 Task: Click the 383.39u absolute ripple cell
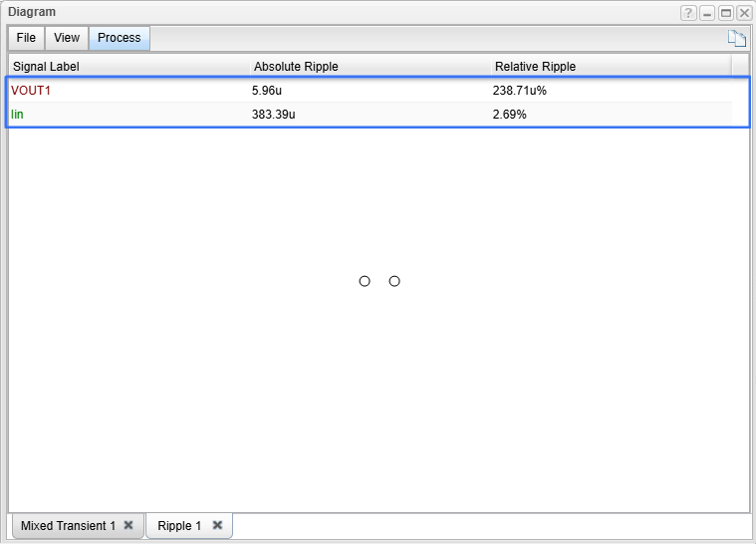pyautogui.click(x=274, y=115)
